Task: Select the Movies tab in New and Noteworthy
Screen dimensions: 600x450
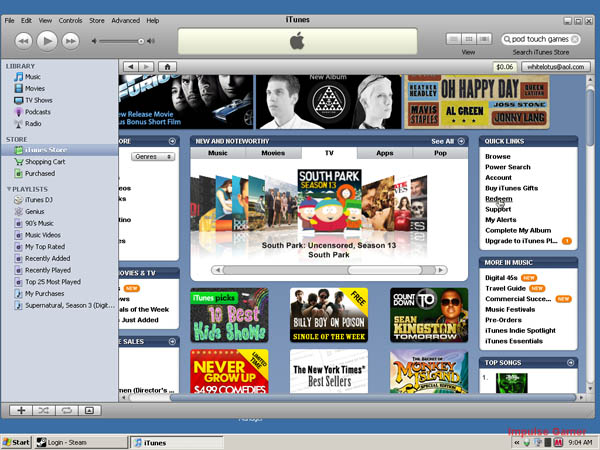Action: (x=273, y=153)
